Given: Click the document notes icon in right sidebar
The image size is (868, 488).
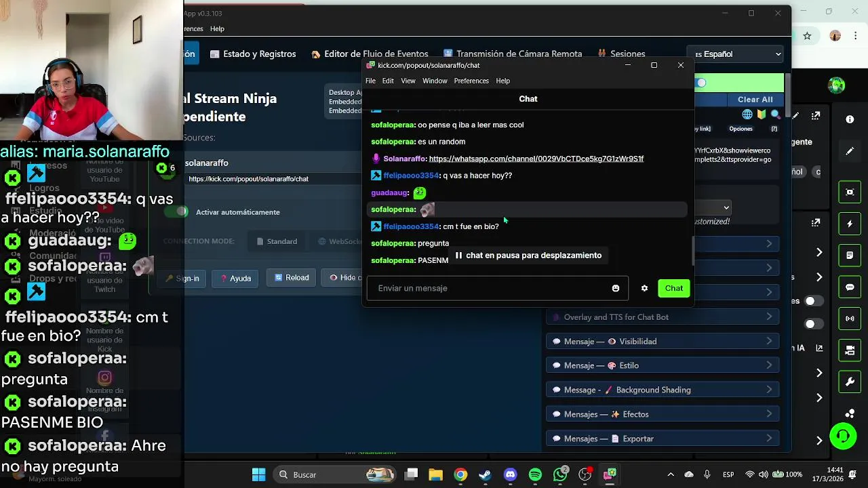Looking at the screenshot, I should click(x=850, y=256).
